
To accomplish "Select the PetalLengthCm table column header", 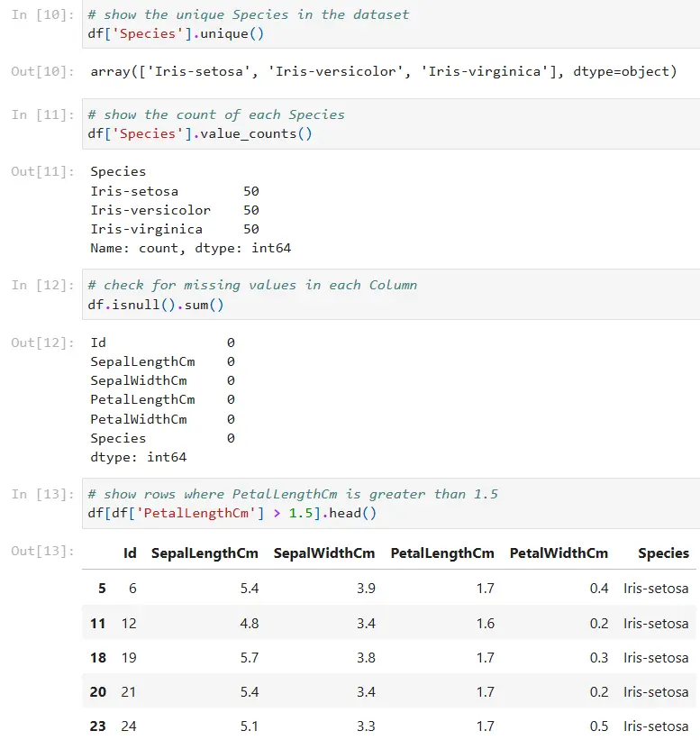I will tap(442, 553).
